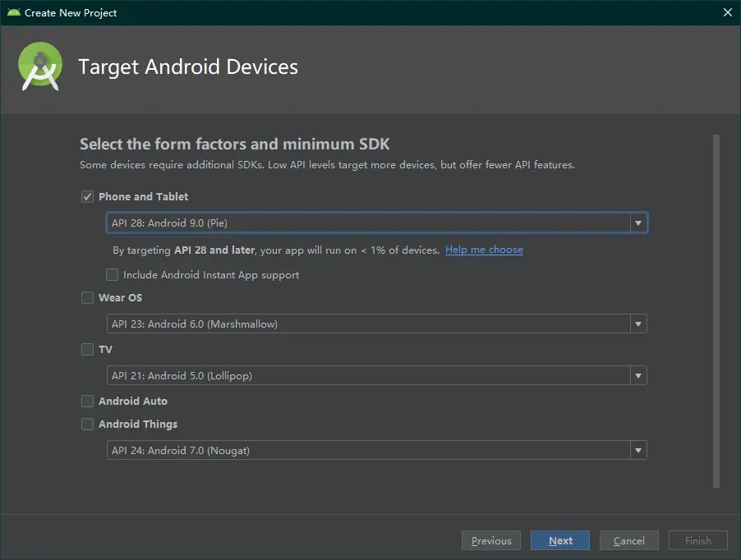The image size is (741, 560).
Task: Click the 'Some devices require additional SDKs' description
Action: [327, 165]
